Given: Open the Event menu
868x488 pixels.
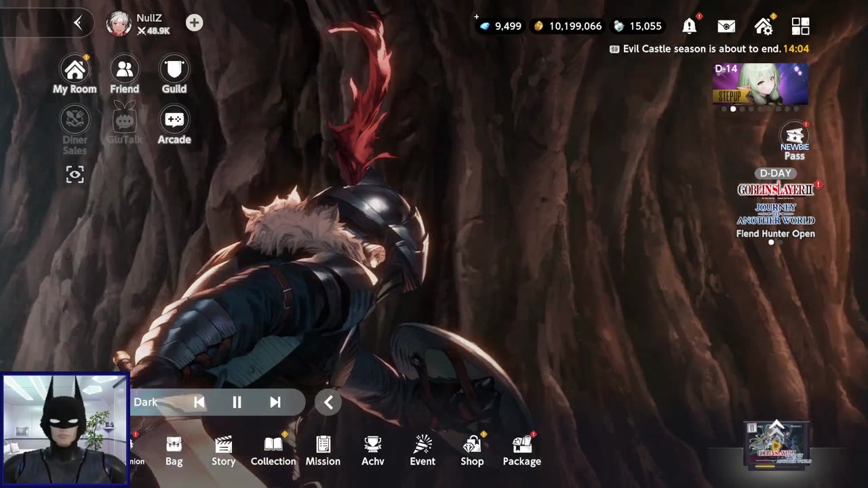Looking at the screenshot, I should coord(422,451).
